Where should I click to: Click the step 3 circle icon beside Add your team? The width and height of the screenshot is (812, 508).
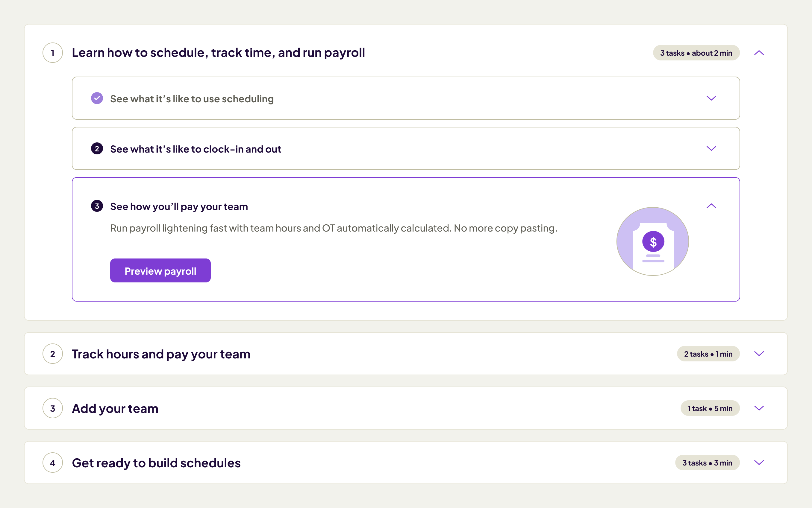52,408
